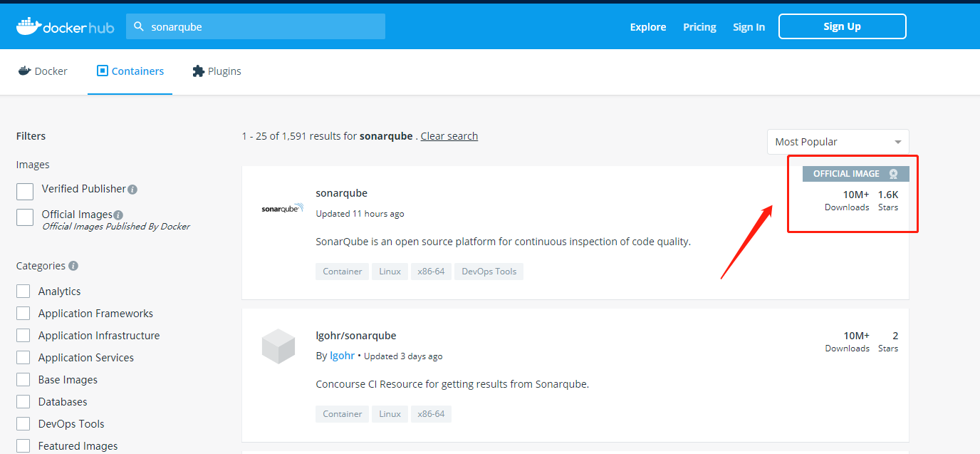Click the 10M+ Downloads on lgohr/sonarqube card
The width and height of the screenshot is (980, 454).
point(847,341)
